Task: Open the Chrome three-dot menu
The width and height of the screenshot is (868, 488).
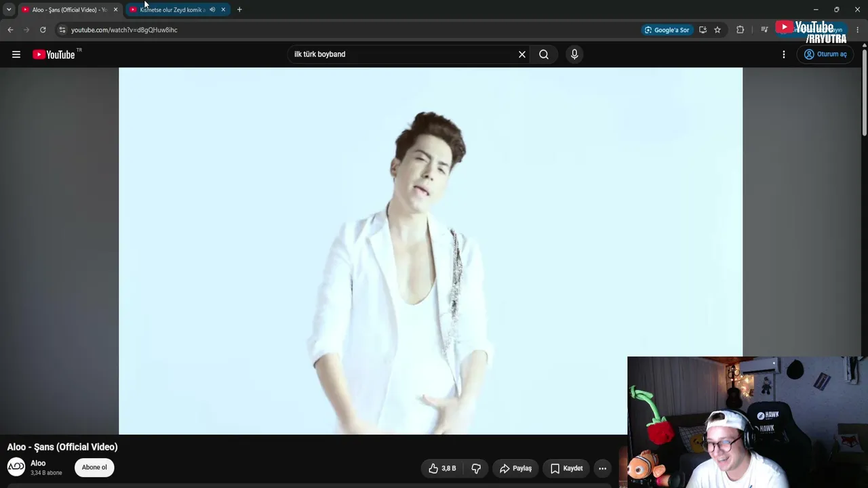Action: click(x=857, y=30)
